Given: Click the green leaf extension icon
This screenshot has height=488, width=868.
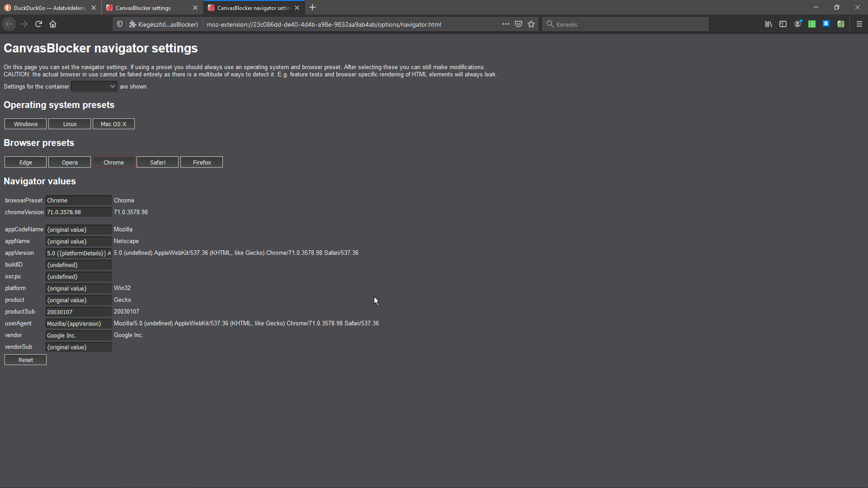Looking at the screenshot, I should [x=841, y=24].
